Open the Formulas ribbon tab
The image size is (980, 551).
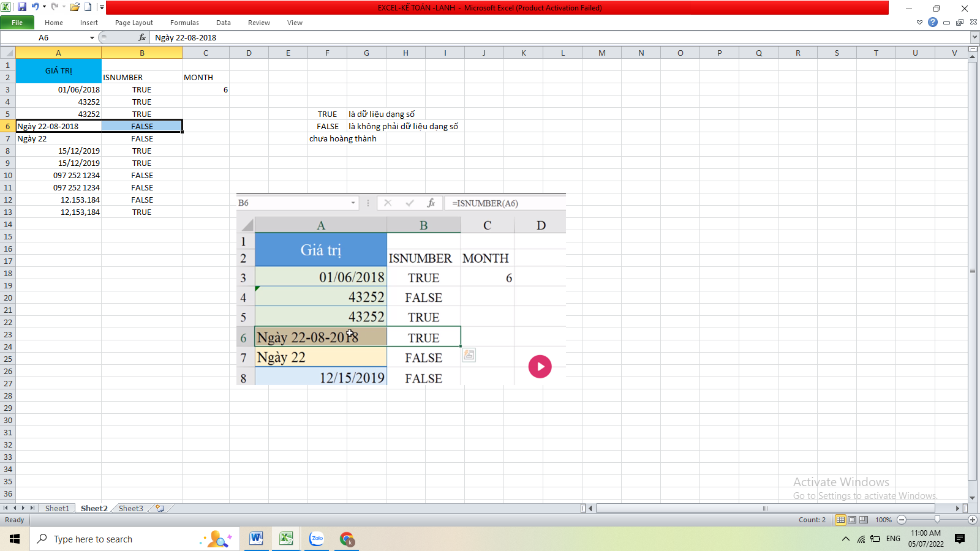(184, 23)
